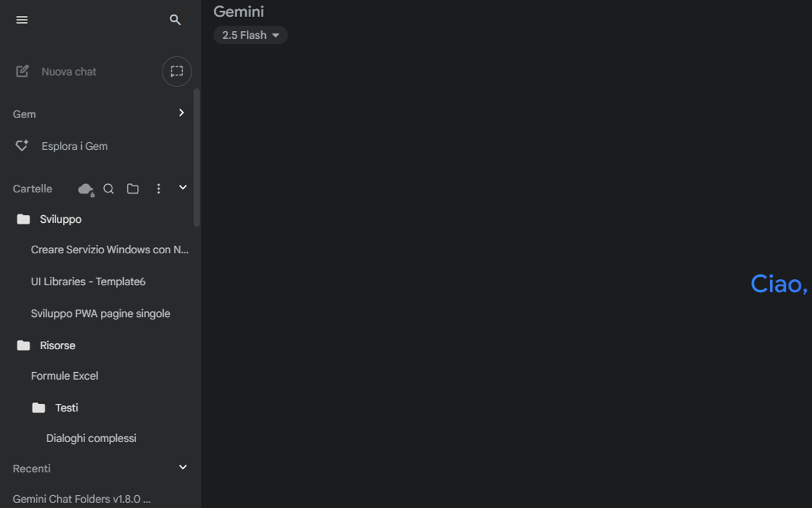Screen dimensions: 812x508
Task: Open the Dialoghi complessi chat
Action: 91,438
